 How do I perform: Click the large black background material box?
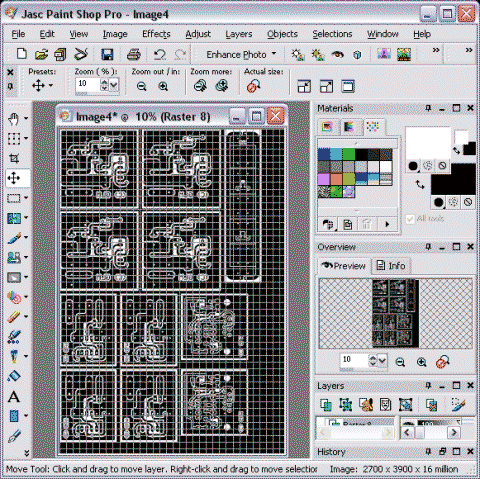tap(453, 179)
